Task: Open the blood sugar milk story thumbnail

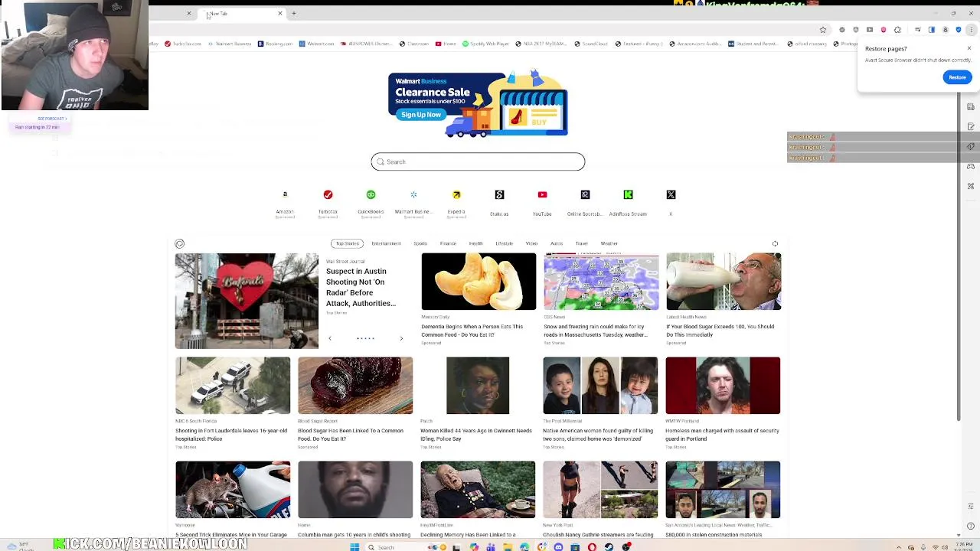Action: pos(724,282)
